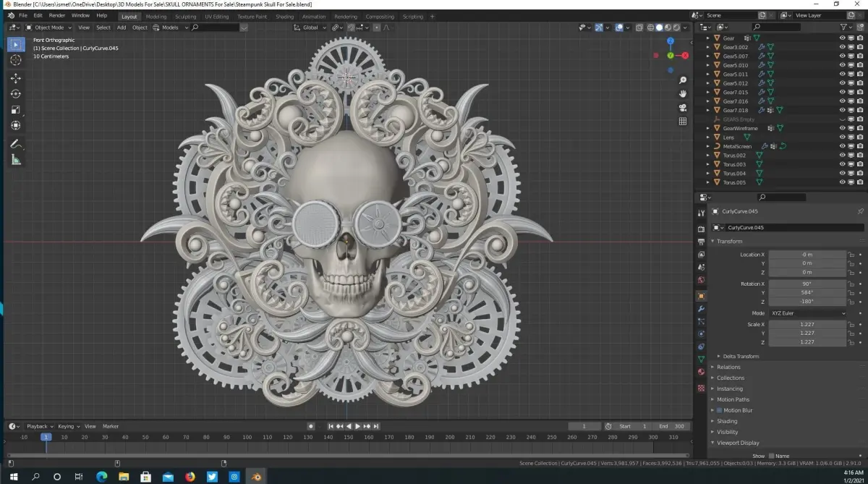Click the Z axis on the navigation gizmo
This screenshot has width=868, height=484.
pos(671,41)
